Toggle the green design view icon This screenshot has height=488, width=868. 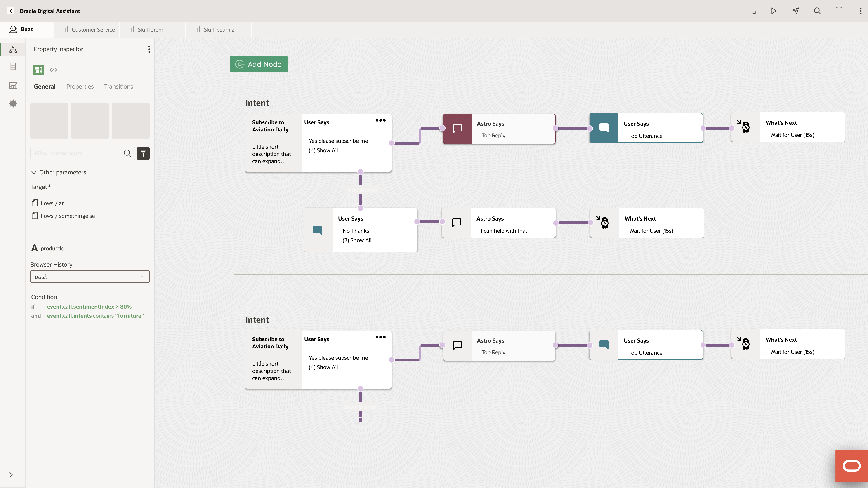[x=38, y=70]
